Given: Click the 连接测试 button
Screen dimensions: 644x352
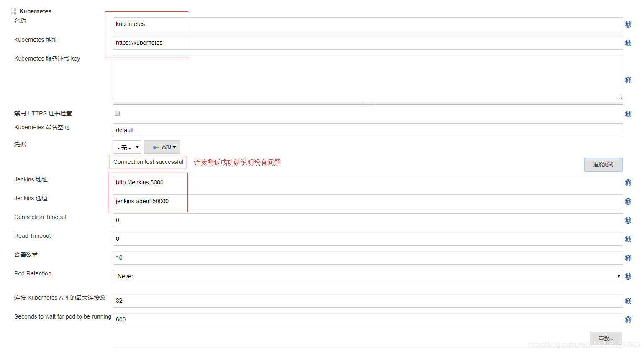Looking at the screenshot, I should coord(603,165).
